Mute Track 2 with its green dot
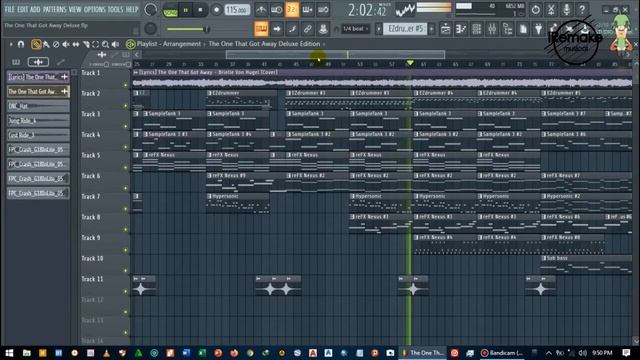 click(126, 106)
